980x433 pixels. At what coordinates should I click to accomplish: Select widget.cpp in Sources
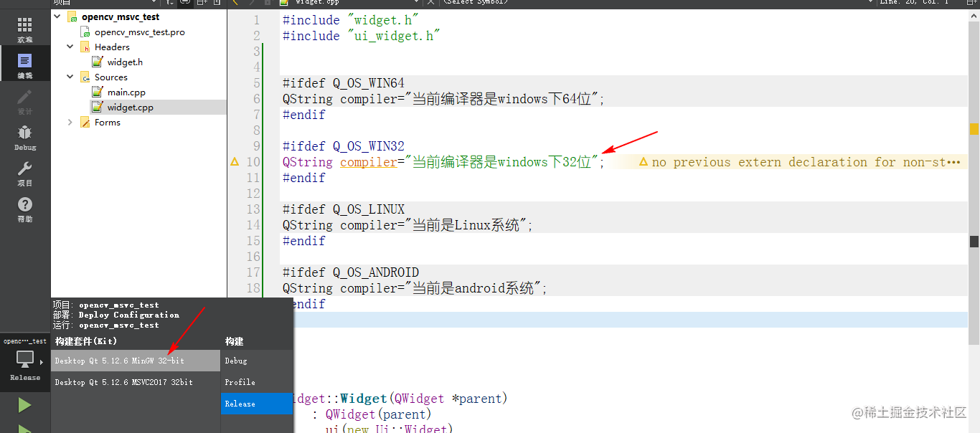coord(130,108)
